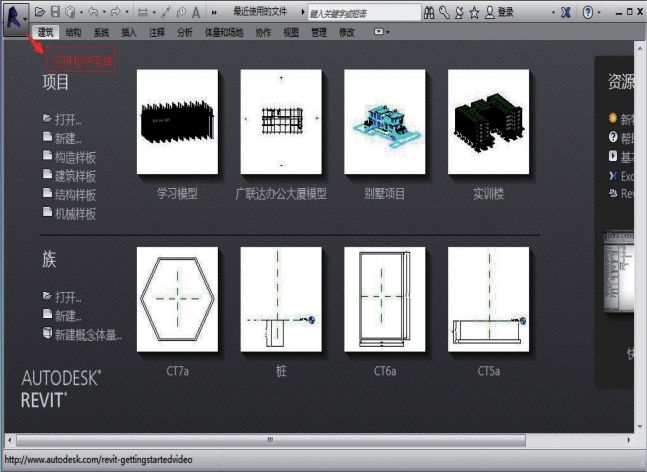Click the Redo arrow icon
This screenshot has width=647, height=472.
point(116,12)
